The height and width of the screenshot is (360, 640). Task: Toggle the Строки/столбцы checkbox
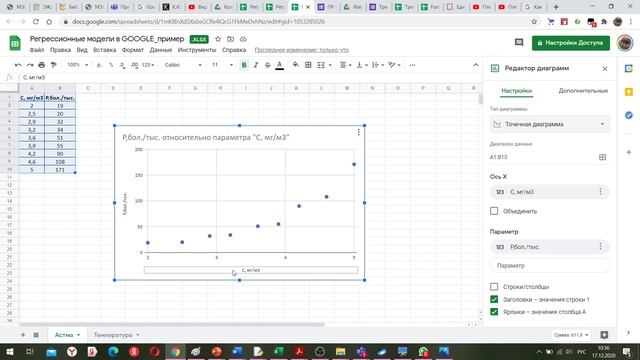tap(494, 287)
